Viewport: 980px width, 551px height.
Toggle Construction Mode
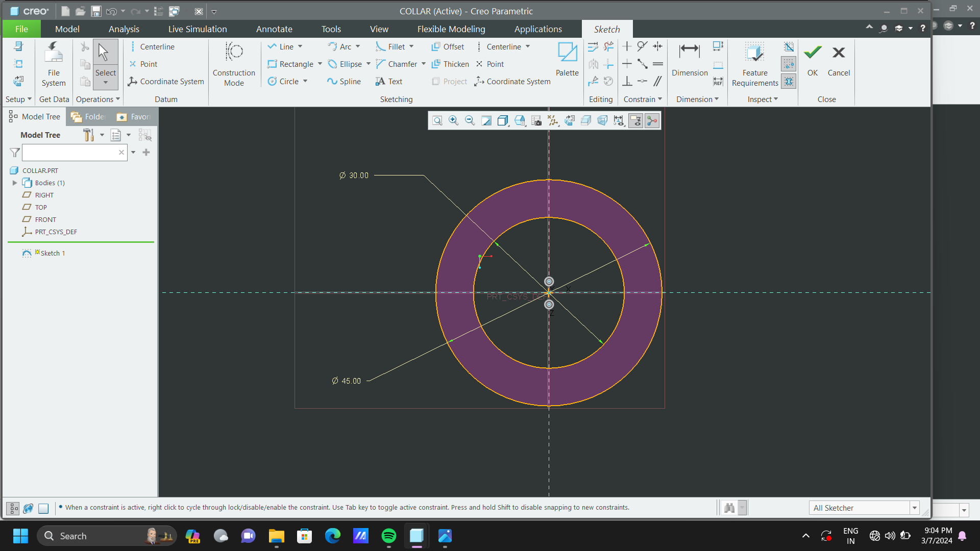tap(234, 64)
